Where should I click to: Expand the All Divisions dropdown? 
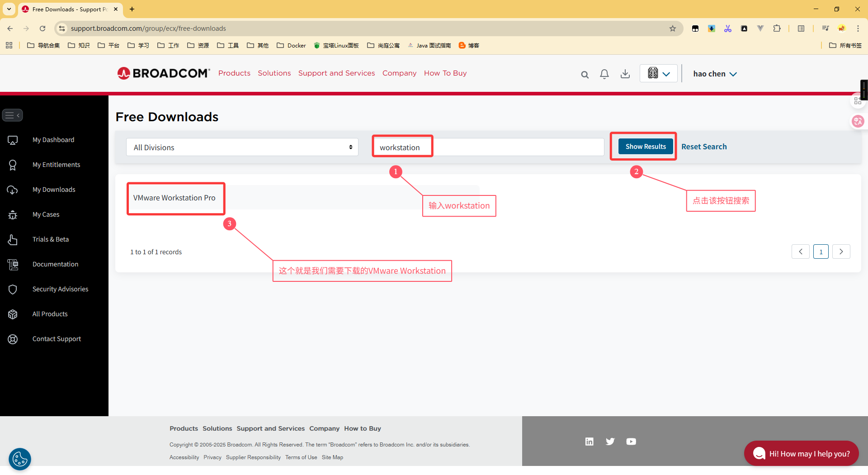pos(242,147)
